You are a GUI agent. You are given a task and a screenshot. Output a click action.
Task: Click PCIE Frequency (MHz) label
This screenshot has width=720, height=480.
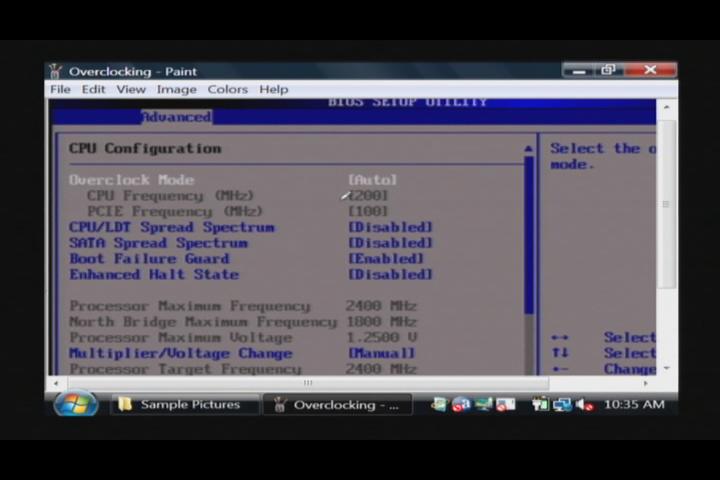point(174,211)
